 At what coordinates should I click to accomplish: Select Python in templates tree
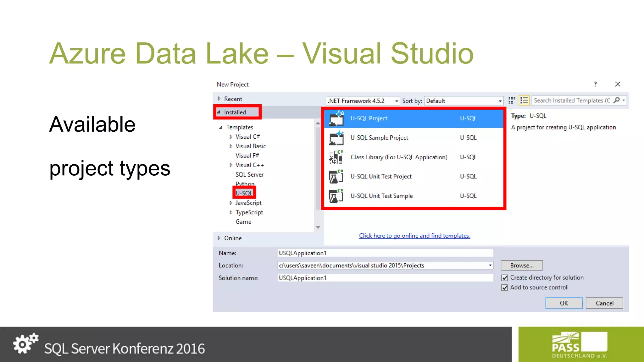pos(245,184)
